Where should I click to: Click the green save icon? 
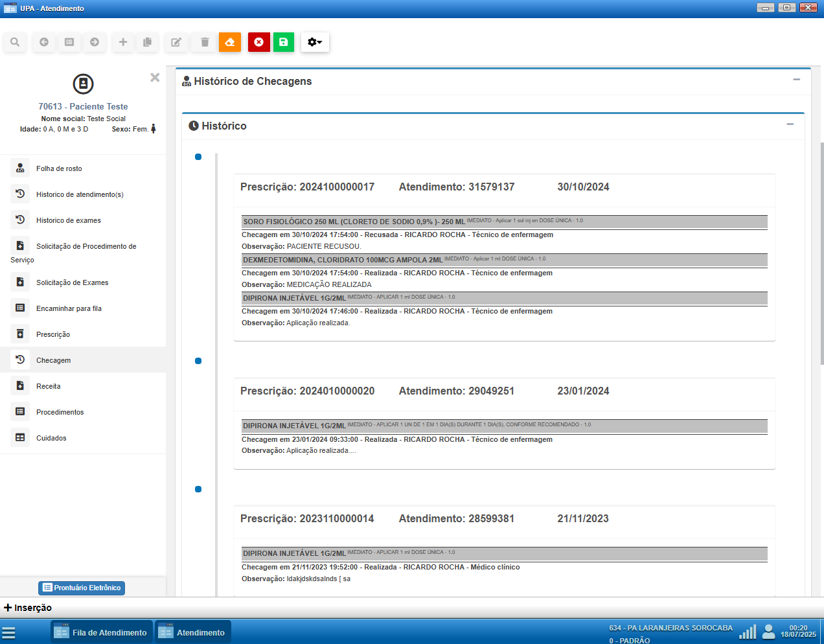click(x=284, y=42)
